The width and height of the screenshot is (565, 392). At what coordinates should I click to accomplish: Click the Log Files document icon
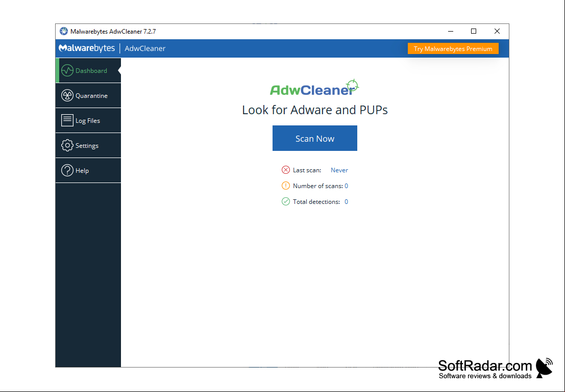pos(67,120)
